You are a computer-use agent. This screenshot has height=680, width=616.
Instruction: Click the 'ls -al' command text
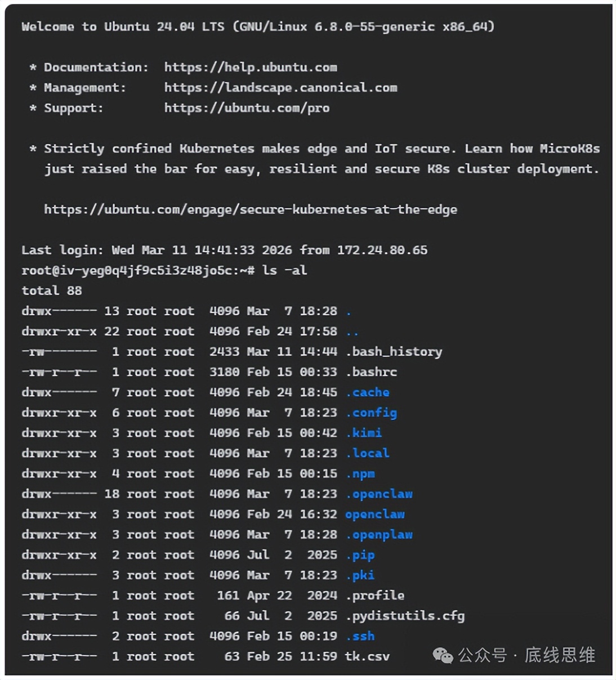pos(284,270)
